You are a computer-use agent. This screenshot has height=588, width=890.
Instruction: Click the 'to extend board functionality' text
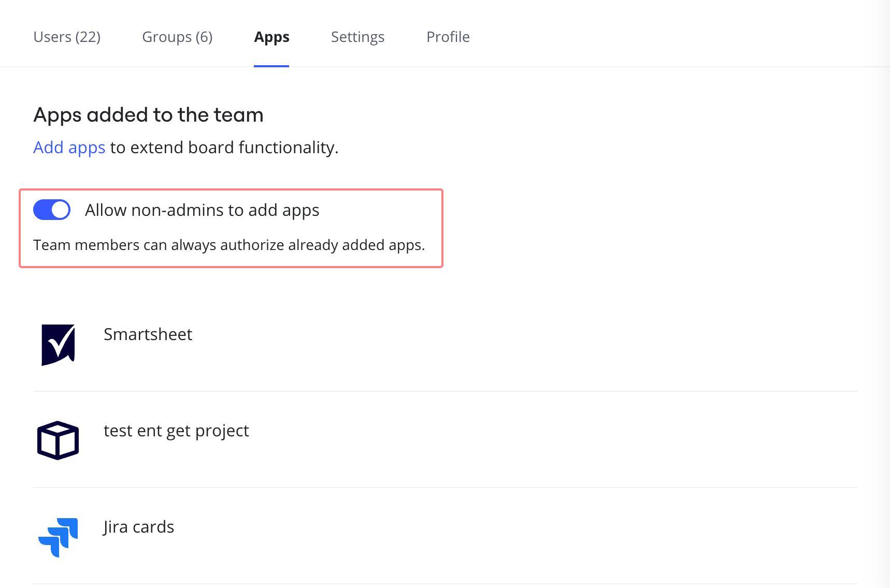click(224, 148)
